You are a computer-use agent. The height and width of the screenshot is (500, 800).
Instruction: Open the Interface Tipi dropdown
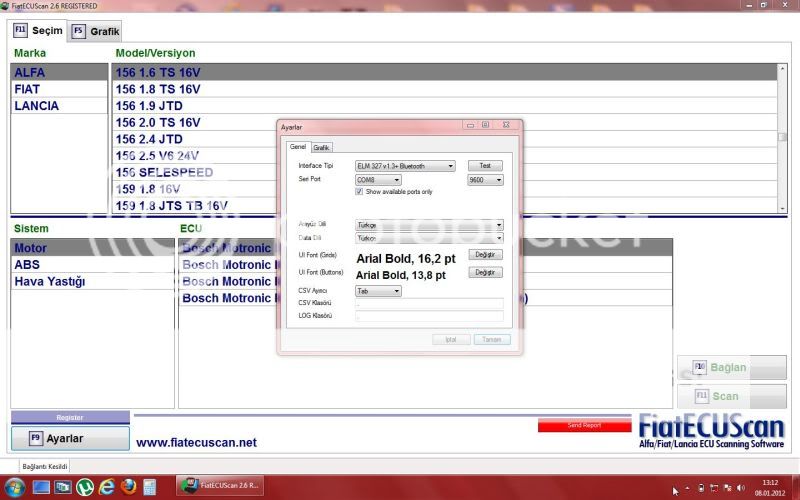click(405, 166)
